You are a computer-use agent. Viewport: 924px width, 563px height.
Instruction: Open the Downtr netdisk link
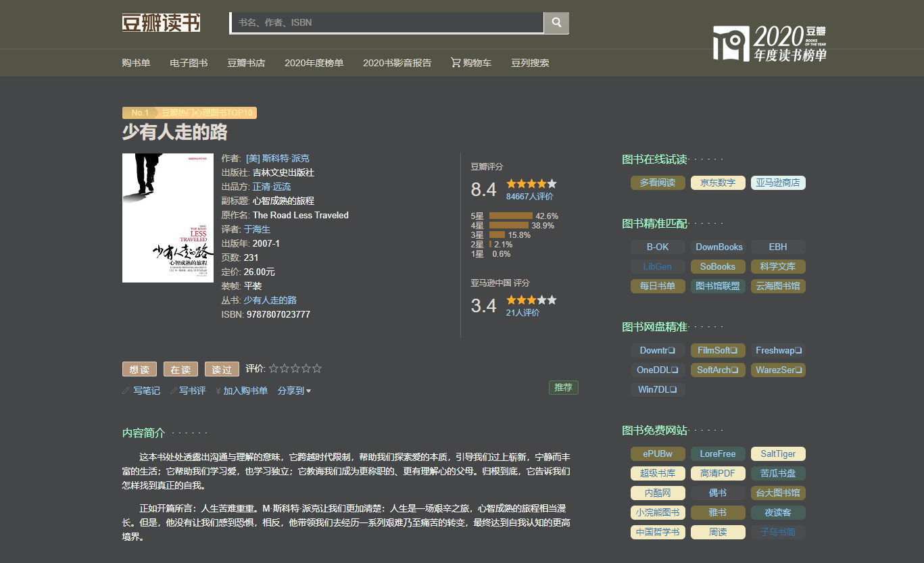tap(658, 350)
